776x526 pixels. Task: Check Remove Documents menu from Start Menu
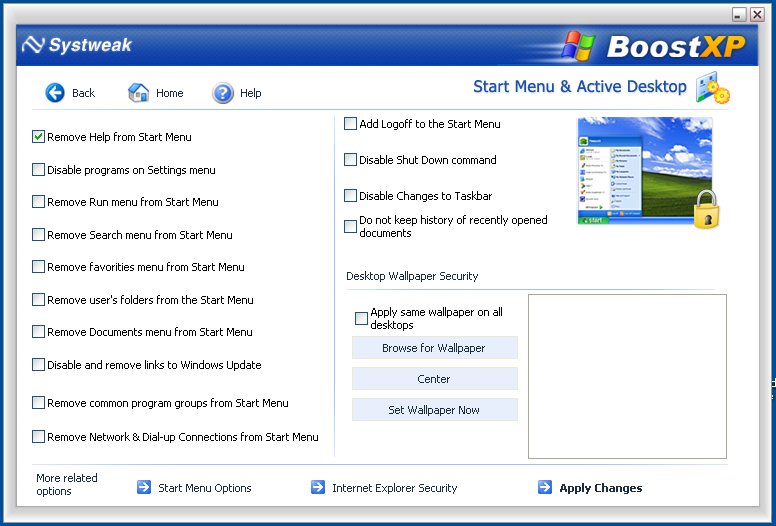tap(39, 332)
